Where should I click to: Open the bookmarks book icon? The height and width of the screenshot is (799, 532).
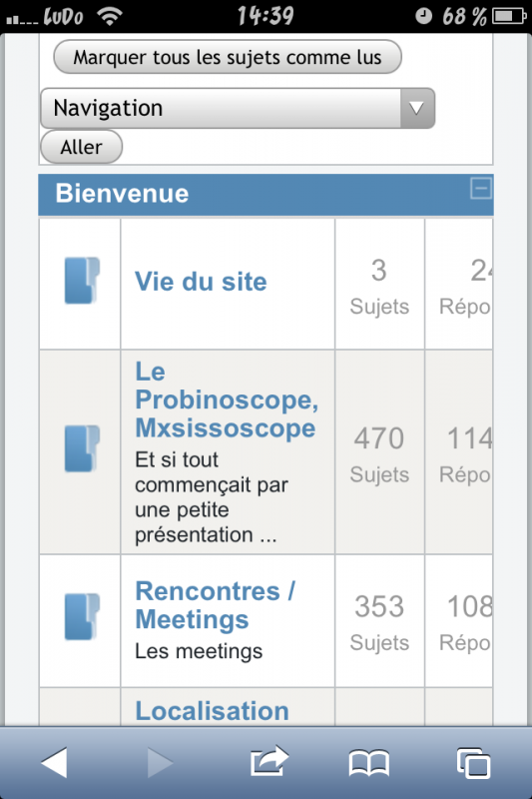coord(369,763)
